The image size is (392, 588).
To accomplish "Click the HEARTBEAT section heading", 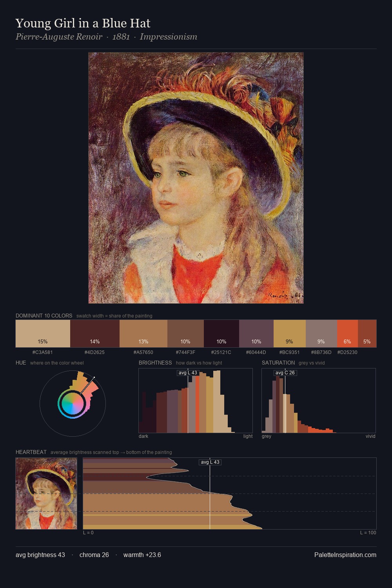I will (31, 452).
